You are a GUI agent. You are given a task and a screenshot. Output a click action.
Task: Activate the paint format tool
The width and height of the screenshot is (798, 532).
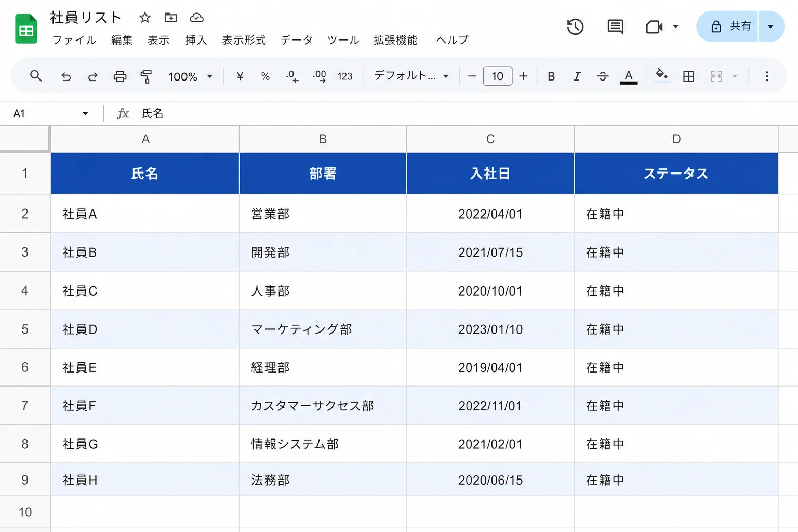pos(147,77)
